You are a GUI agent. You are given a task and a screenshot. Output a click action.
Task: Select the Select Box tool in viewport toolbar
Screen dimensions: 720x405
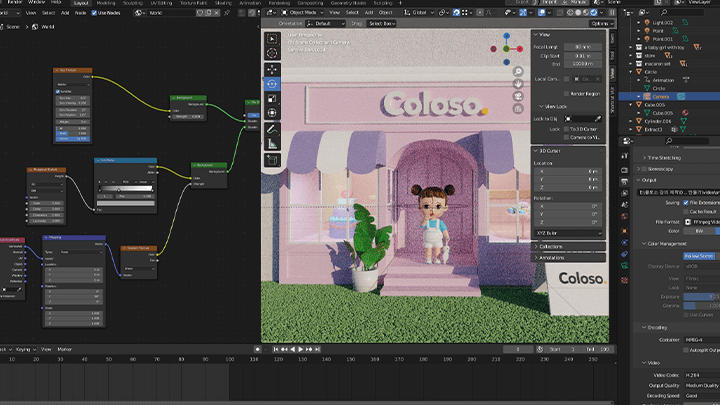[x=272, y=39]
